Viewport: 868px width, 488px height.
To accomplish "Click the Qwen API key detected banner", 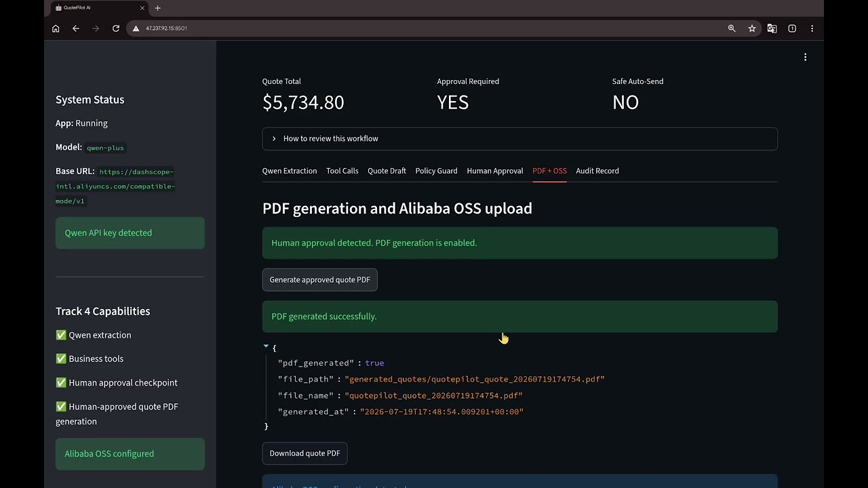I will tap(130, 232).
